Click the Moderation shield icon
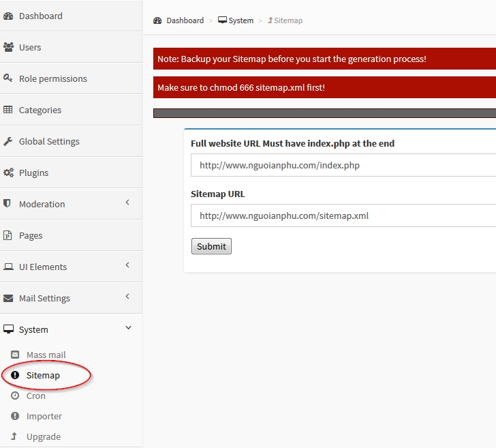 click(x=7, y=203)
